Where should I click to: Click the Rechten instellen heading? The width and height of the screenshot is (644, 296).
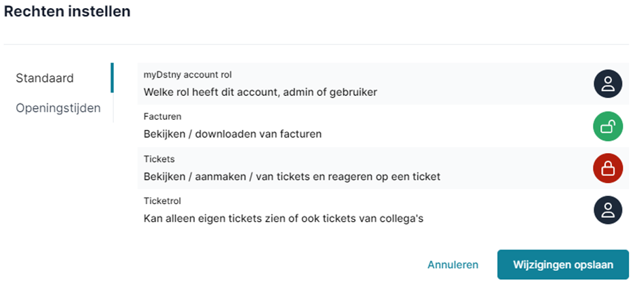click(x=67, y=12)
